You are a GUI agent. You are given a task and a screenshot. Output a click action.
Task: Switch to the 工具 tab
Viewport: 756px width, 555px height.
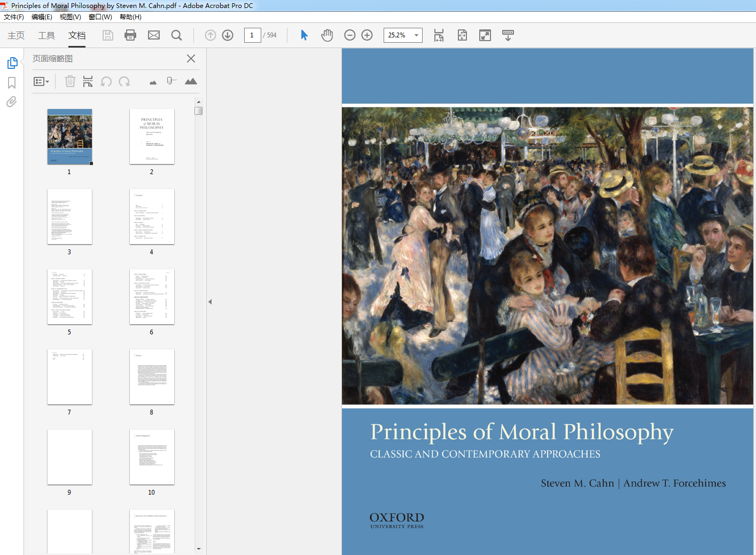(x=46, y=35)
